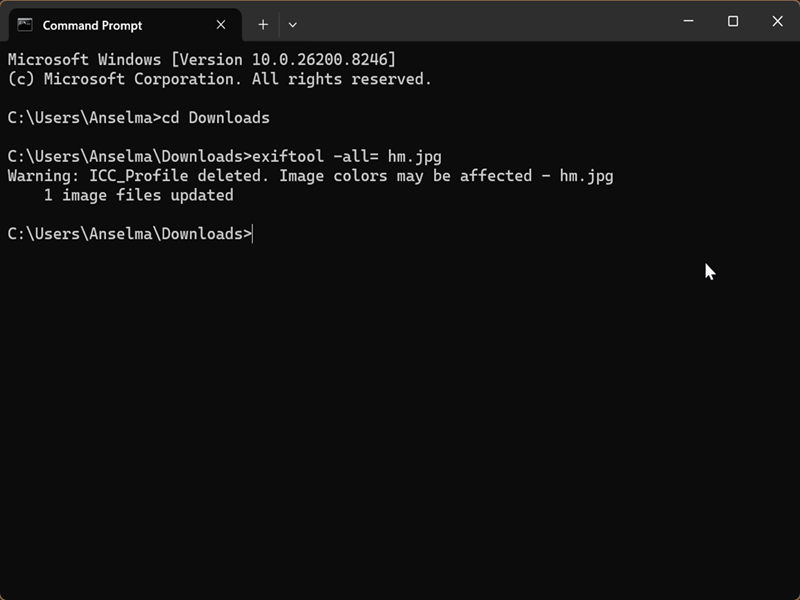The height and width of the screenshot is (600, 800).
Task: Click the 10.0.26200.8246 version number
Action: [320, 60]
